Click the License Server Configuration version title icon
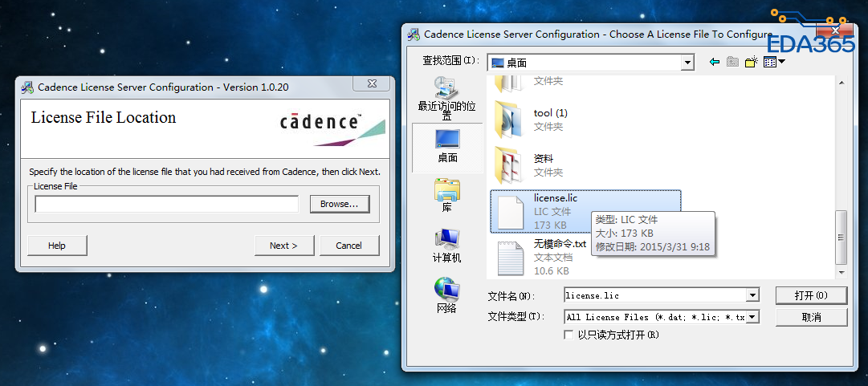This screenshot has width=868, height=386. [27, 87]
